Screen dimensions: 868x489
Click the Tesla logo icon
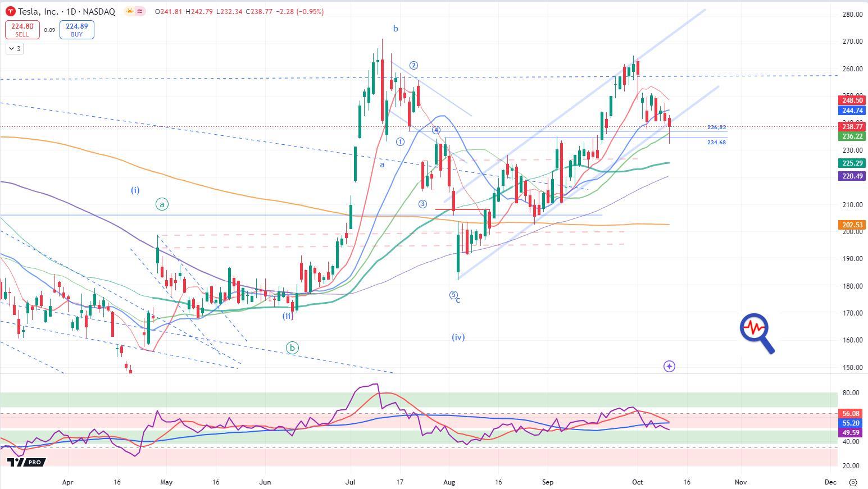10,11
